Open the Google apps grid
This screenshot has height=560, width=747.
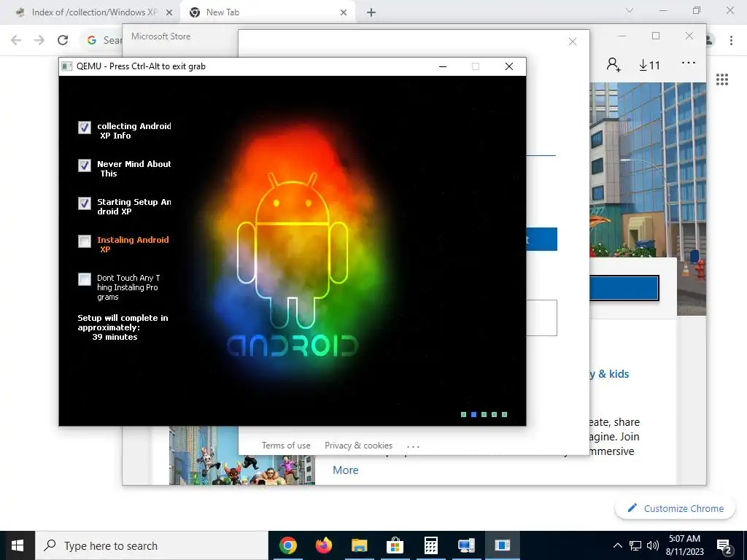tap(722, 79)
